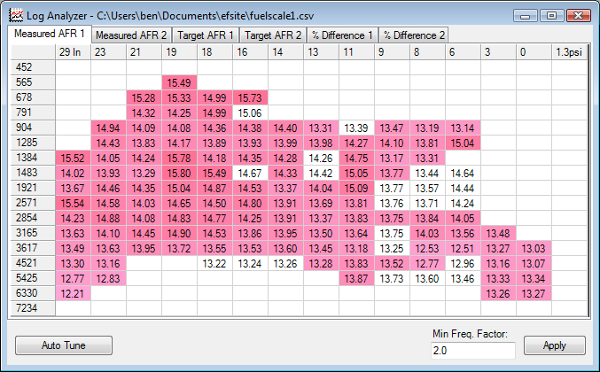
Task: Select the 1.3psi column header
Action: (x=569, y=52)
